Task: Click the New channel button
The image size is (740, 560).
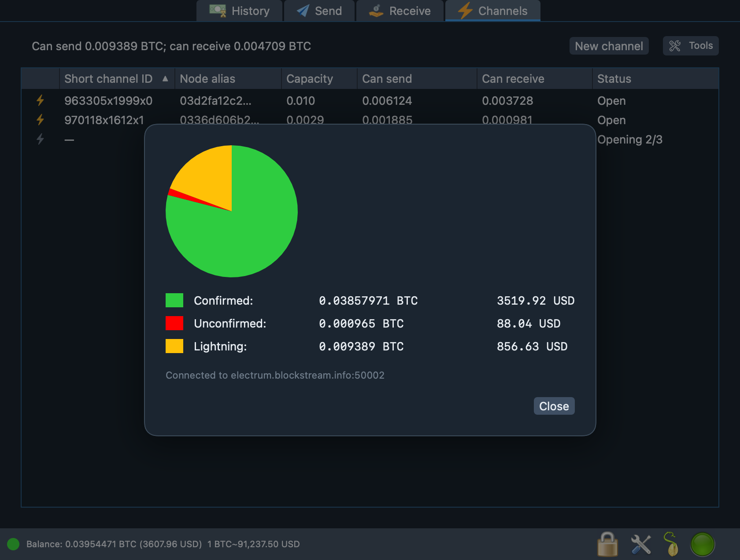Action: [609, 46]
